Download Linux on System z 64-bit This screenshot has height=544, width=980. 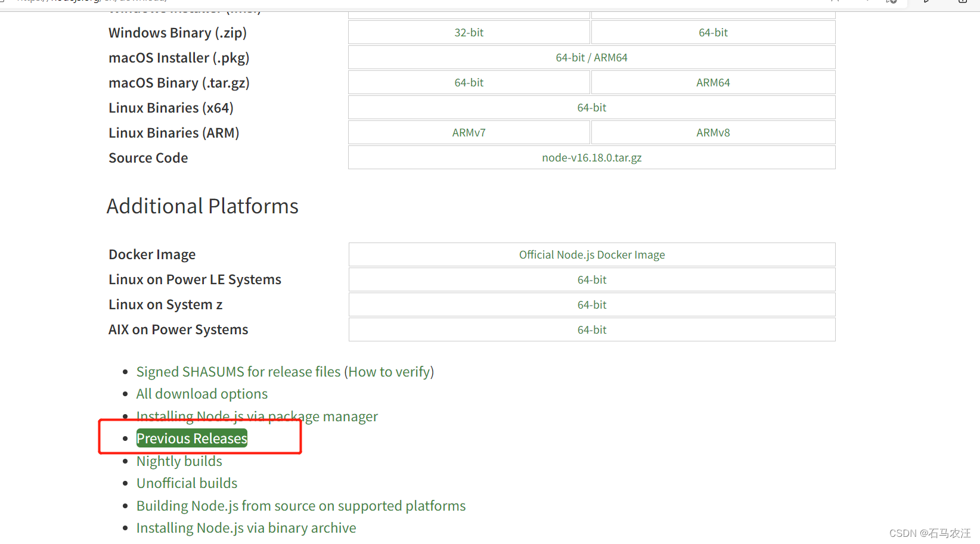(x=592, y=305)
